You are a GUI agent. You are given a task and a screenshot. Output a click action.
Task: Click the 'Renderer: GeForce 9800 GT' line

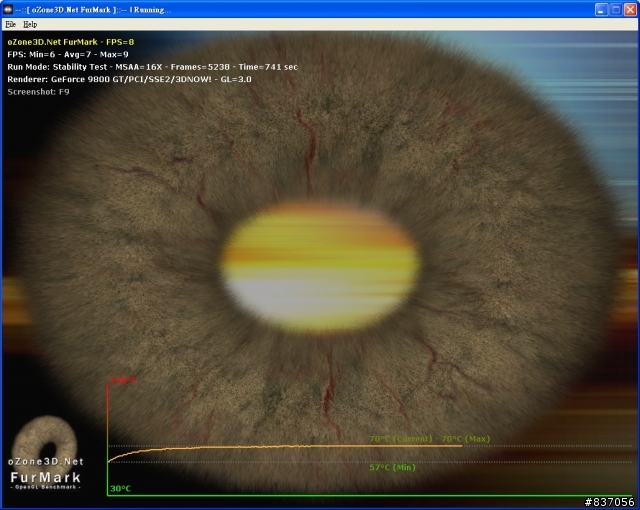point(129,79)
